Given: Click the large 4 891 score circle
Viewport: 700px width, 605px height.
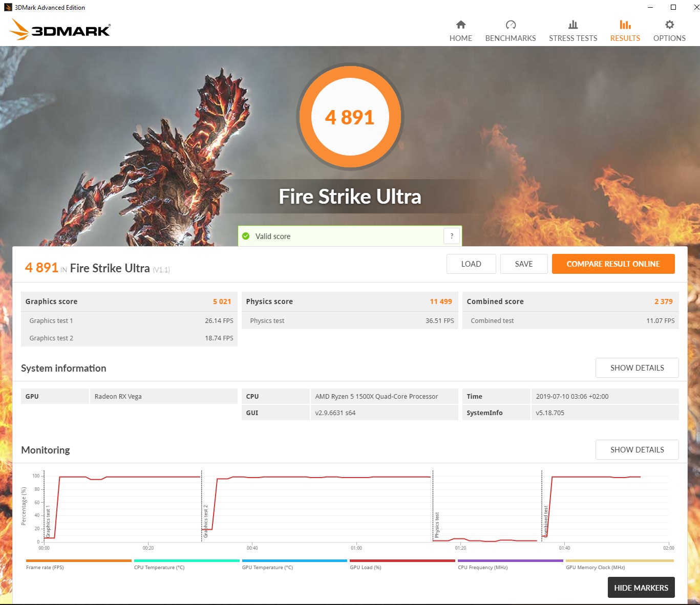Looking at the screenshot, I should [350, 117].
